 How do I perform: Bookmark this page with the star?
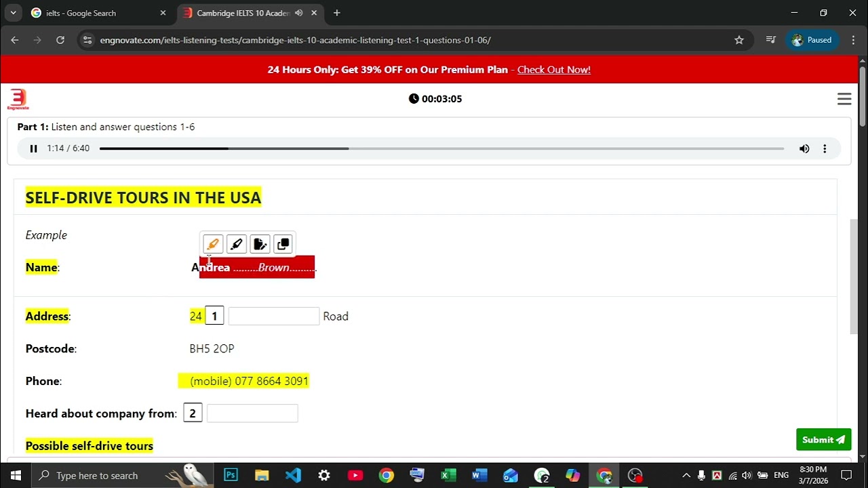(739, 40)
